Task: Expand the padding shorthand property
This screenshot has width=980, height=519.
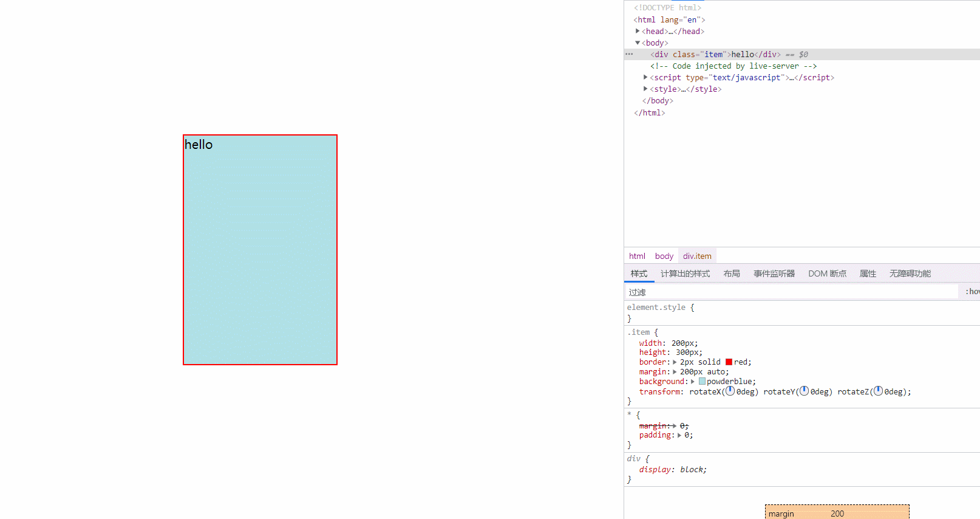Action: coord(679,435)
